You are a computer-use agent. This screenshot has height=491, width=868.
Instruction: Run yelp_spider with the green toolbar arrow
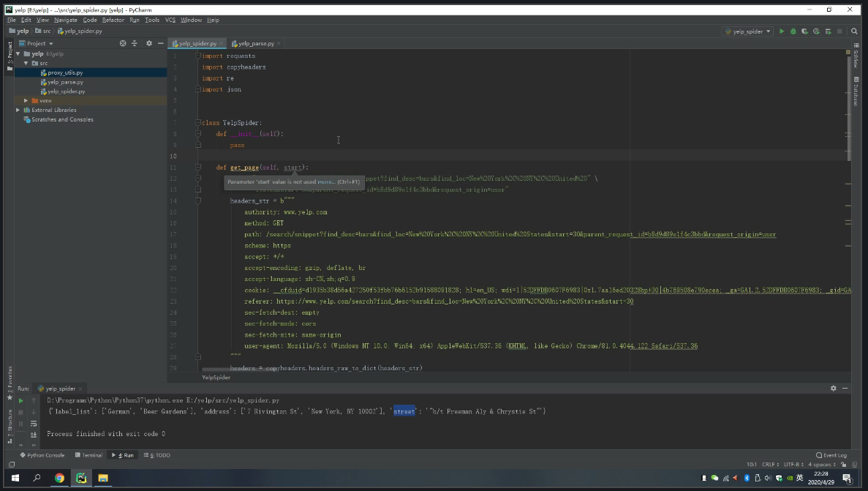click(x=782, y=31)
